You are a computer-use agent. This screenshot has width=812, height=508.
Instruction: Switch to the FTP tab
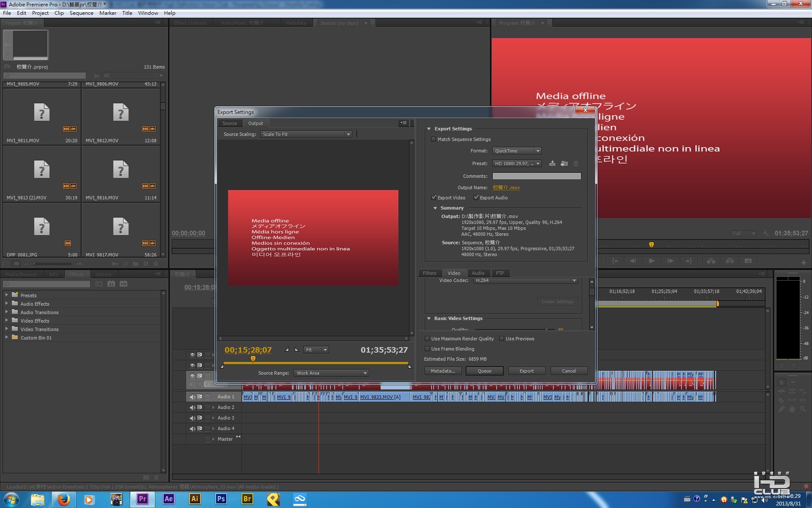(500, 273)
